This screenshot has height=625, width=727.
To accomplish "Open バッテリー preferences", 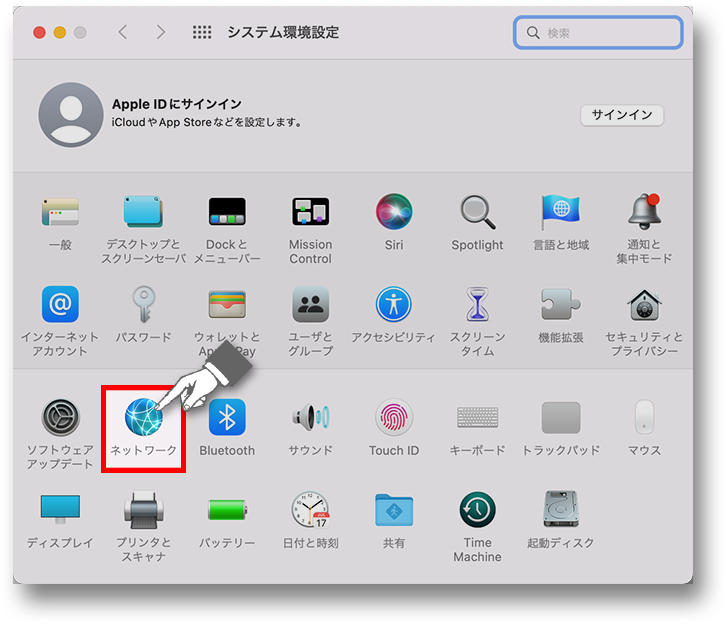I will pyautogui.click(x=227, y=510).
